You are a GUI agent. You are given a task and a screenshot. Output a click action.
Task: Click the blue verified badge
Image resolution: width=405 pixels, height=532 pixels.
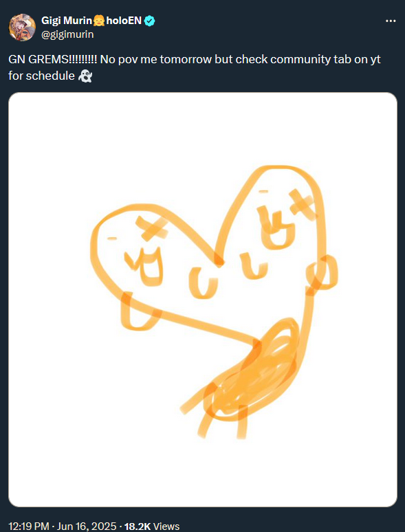tap(150, 21)
